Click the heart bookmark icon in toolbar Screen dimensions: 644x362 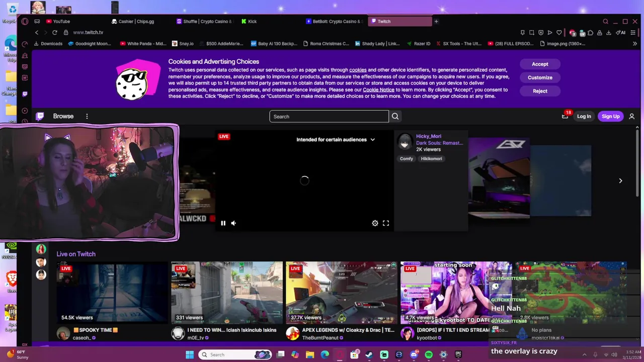[x=559, y=33]
